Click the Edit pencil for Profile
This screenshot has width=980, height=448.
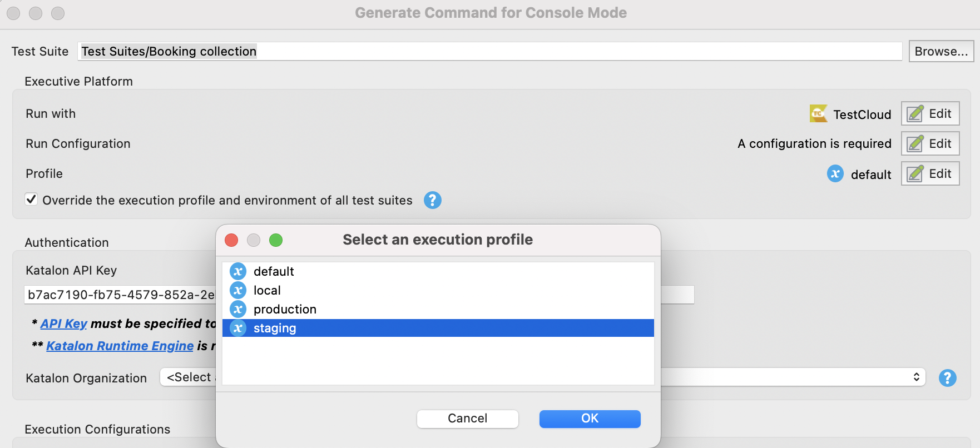point(914,173)
